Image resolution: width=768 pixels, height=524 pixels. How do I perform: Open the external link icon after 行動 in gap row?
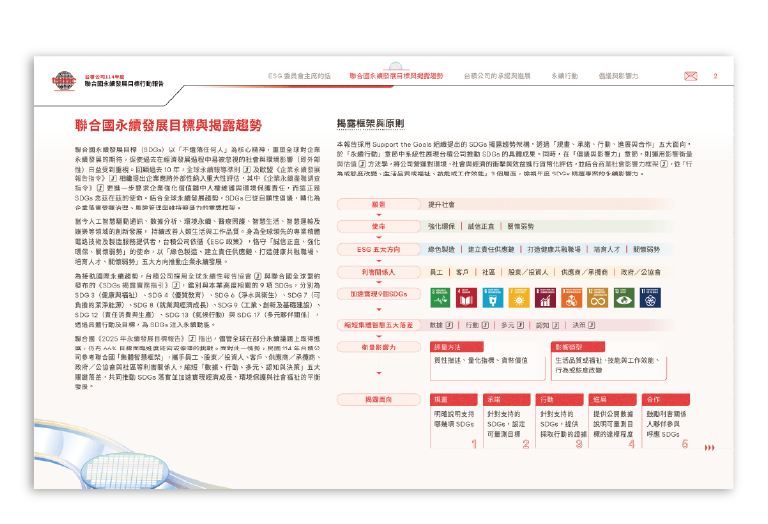(485, 325)
